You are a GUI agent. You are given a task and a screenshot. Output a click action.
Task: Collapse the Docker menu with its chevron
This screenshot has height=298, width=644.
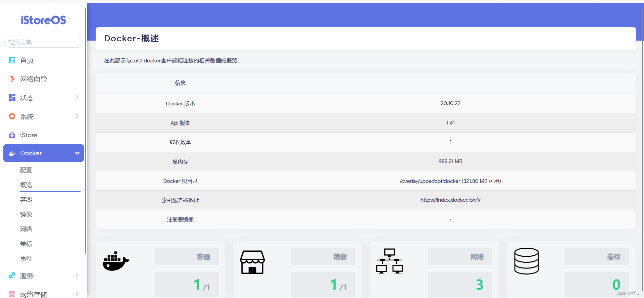(x=78, y=153)
